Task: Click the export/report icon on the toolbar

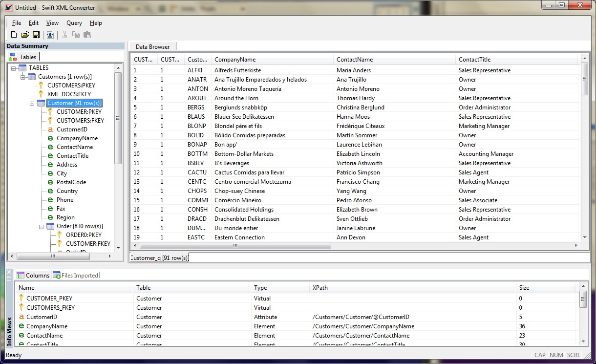Action: (50, 34)
